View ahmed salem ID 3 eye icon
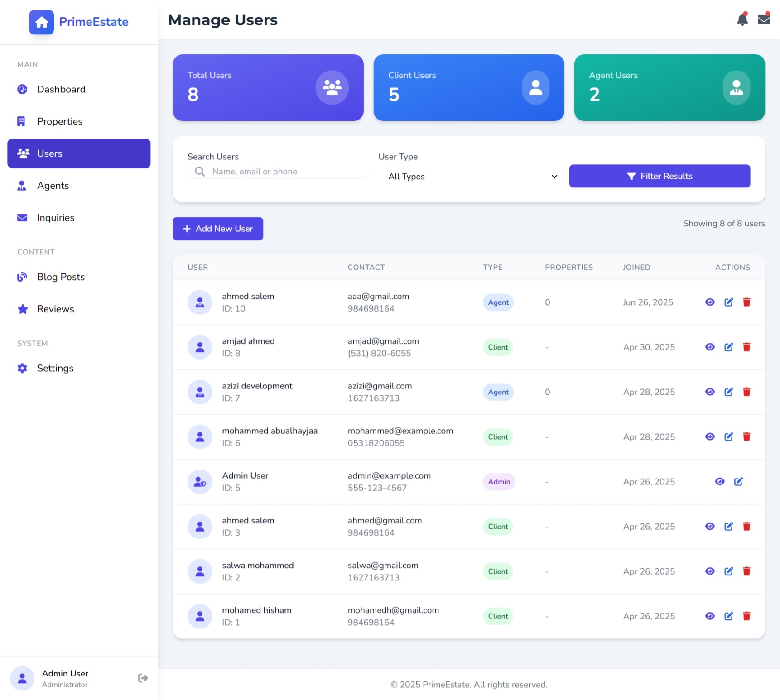Image resolution: width=780 pixels, height=700 pixels. click(710, 527)
